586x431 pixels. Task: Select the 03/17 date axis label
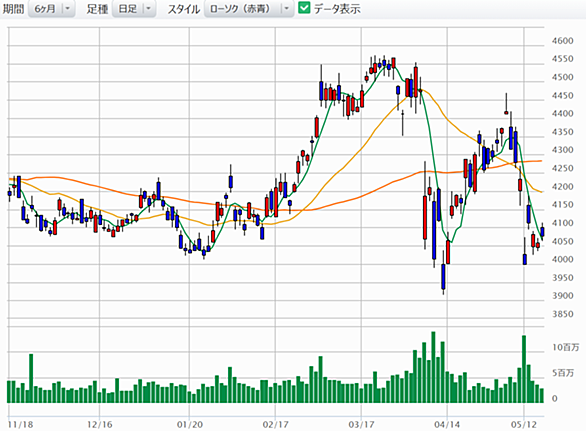tap(361, 425)
